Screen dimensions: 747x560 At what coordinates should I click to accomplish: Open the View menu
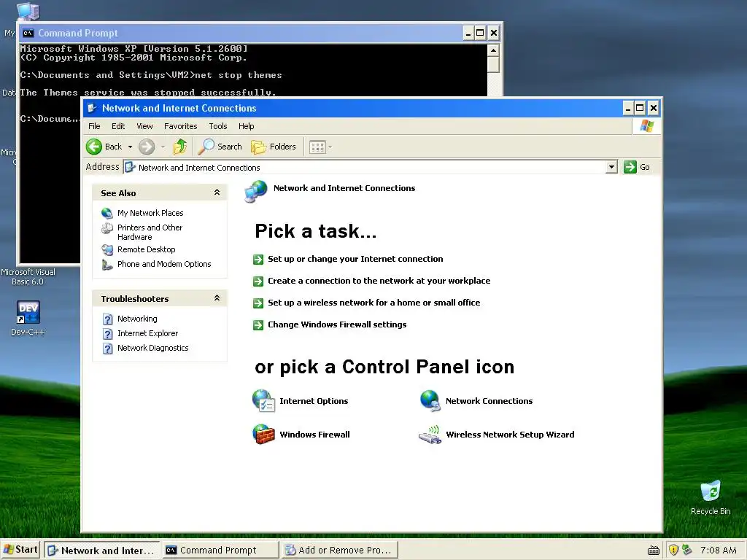click(x=145, y=126)
